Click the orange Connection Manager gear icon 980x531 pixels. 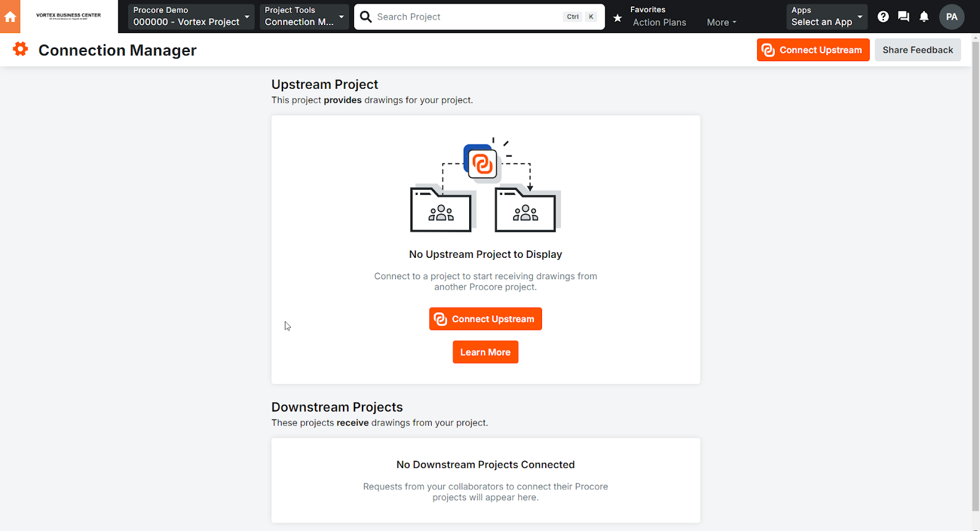click(x=20, y=49)
